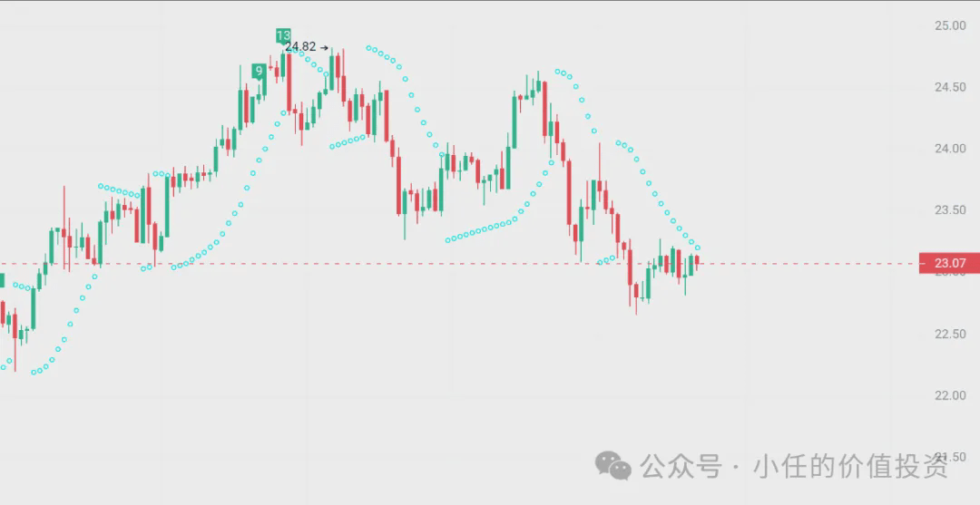Click the arrow next to 24.82

coord(323,47)
